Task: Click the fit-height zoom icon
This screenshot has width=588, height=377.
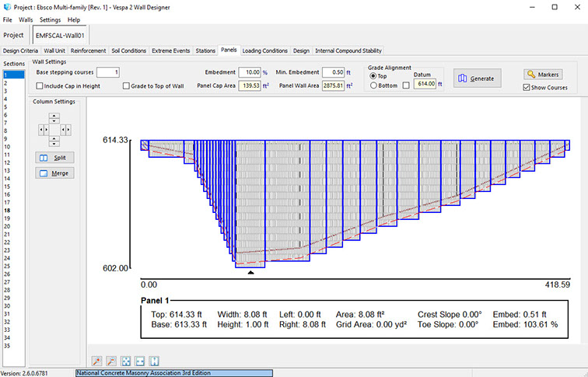Action: tap(154, 361)
